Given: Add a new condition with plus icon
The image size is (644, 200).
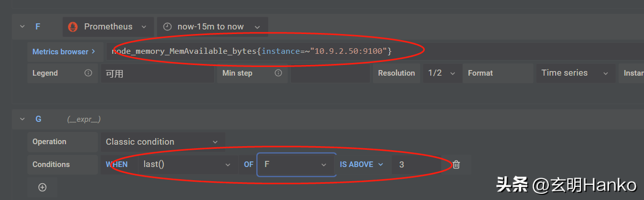Looking at the screenshot, I should tap(43, 187).
